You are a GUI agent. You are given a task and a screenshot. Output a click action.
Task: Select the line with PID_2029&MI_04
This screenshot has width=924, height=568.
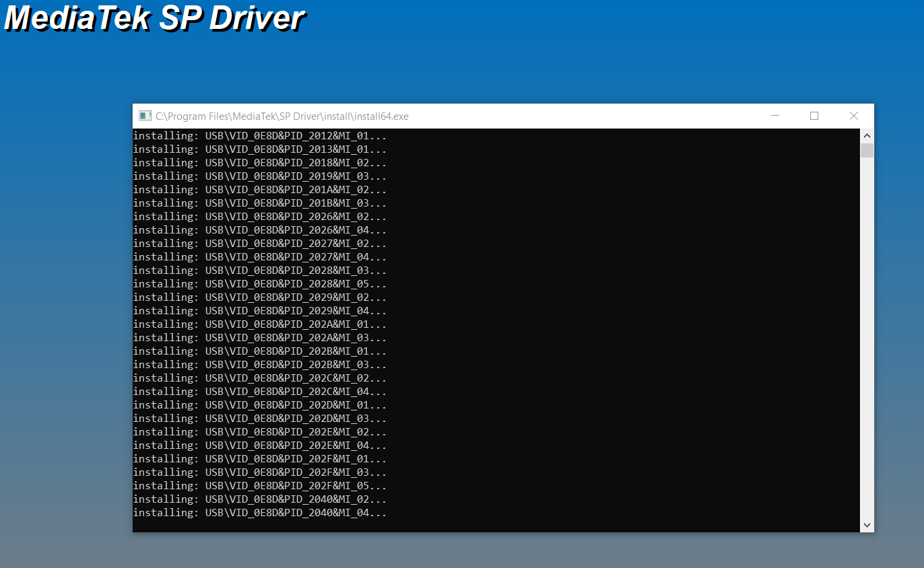click(260, 311)
